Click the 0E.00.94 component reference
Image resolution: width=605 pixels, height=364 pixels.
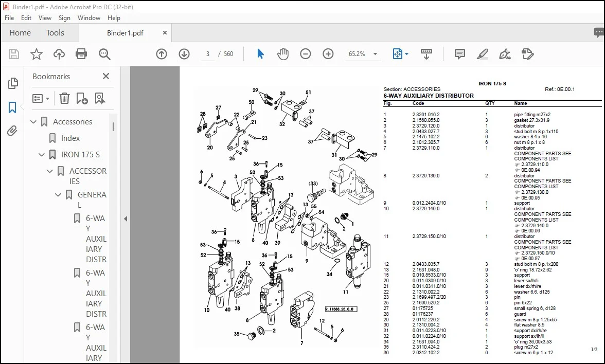coord(530,170)
